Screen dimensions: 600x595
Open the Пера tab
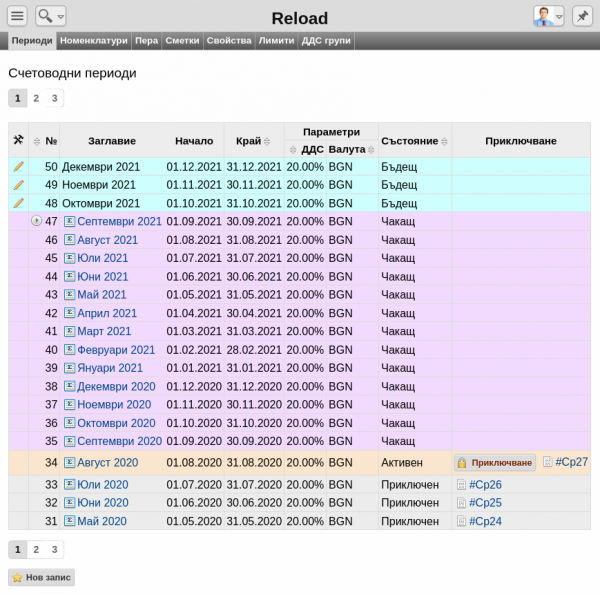coord(147,41)
